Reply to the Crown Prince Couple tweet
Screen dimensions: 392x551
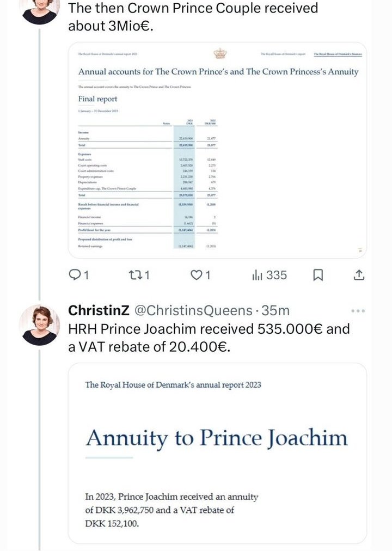(x=75, y=275)
